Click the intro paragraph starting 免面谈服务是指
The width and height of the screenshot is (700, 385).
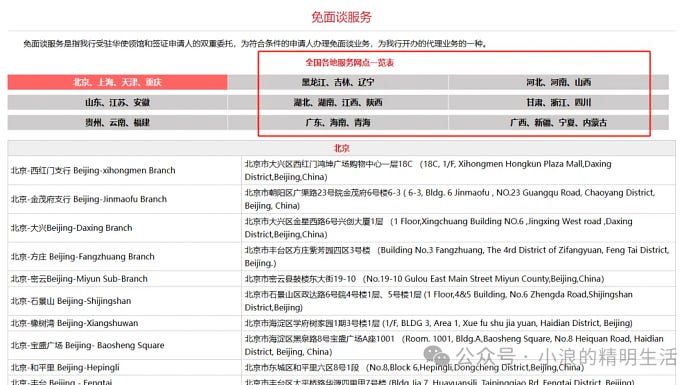(255, 43)
